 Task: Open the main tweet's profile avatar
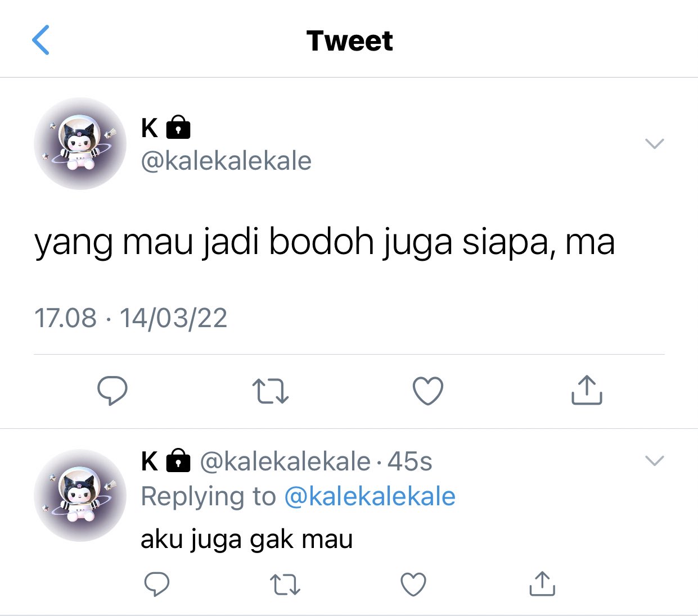pyautogui.click(x=80, y=144)
